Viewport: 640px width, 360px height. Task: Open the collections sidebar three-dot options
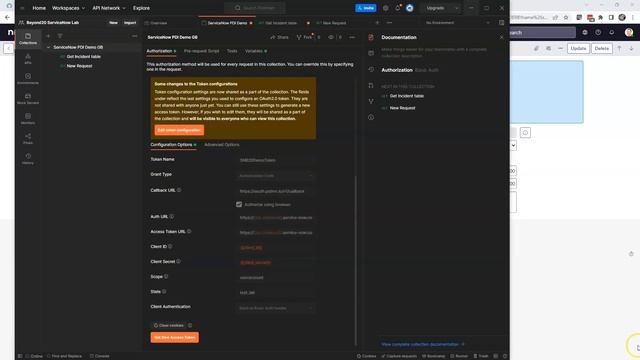tap(135, 36)
